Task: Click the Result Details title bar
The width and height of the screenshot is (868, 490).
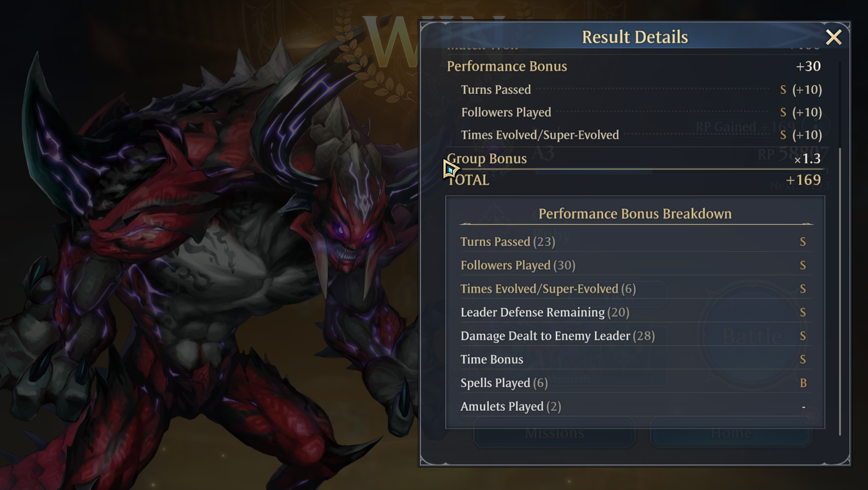Action: point(634,37)
